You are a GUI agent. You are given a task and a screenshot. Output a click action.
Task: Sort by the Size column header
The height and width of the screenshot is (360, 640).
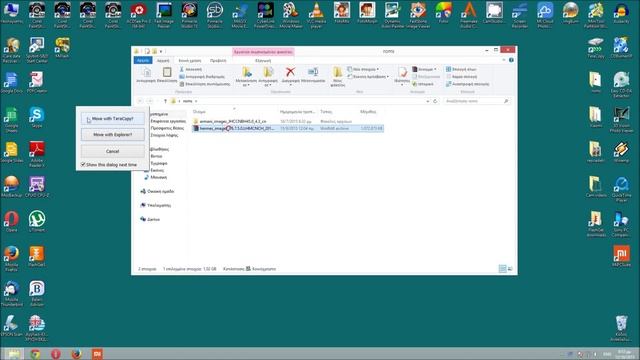(368, 111)
